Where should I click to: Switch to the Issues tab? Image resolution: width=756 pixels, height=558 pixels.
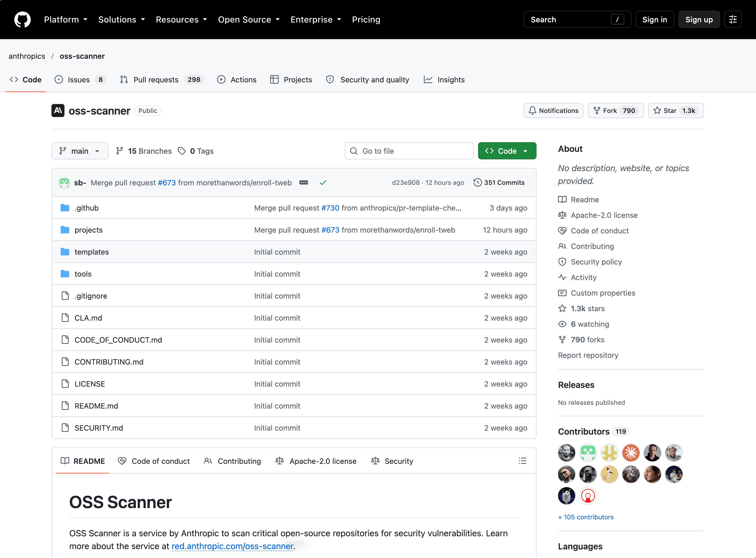pos(80,79)
